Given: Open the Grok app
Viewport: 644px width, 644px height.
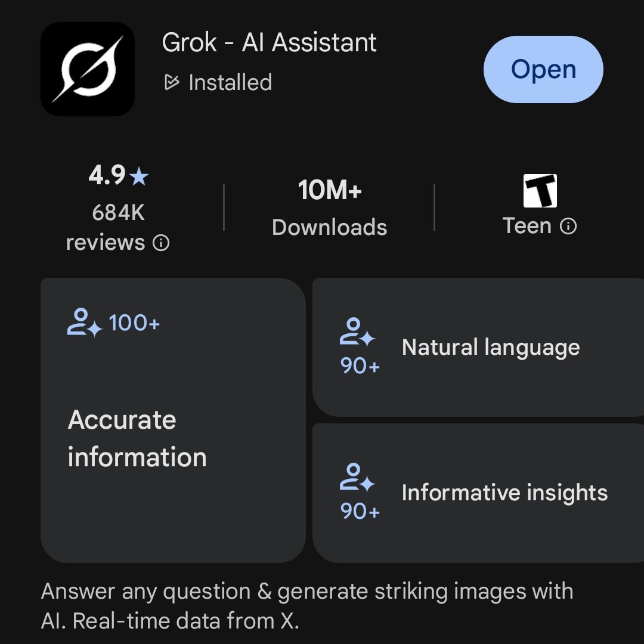Looking at the screenshot, I should tap(543, 69).
